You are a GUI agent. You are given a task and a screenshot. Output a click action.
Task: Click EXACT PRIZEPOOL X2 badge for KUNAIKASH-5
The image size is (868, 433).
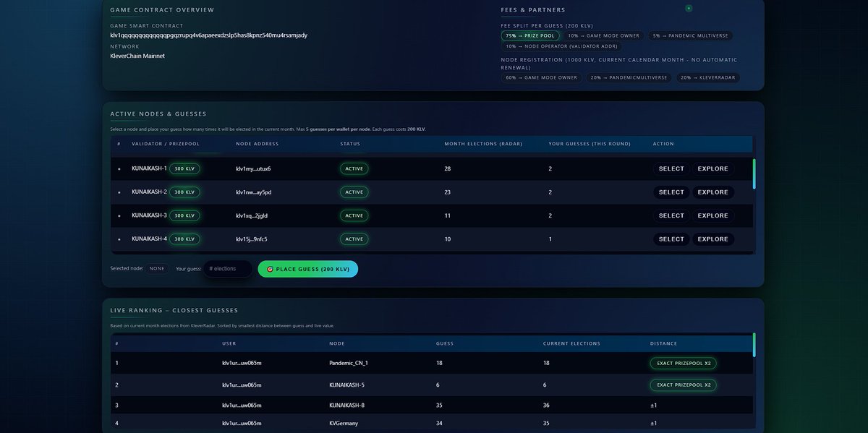pyautogui.click(x=683, y=385)
